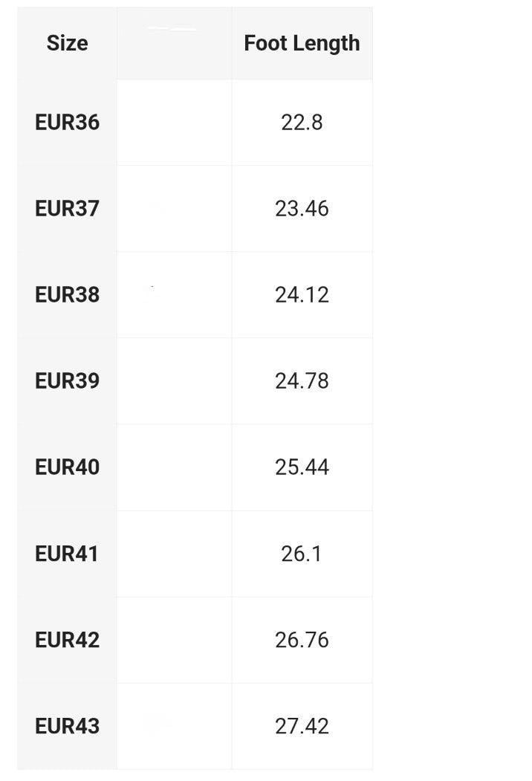
Task: Select the EUR37 size cell
Action: pyautogui.click(x=67, y=209)
